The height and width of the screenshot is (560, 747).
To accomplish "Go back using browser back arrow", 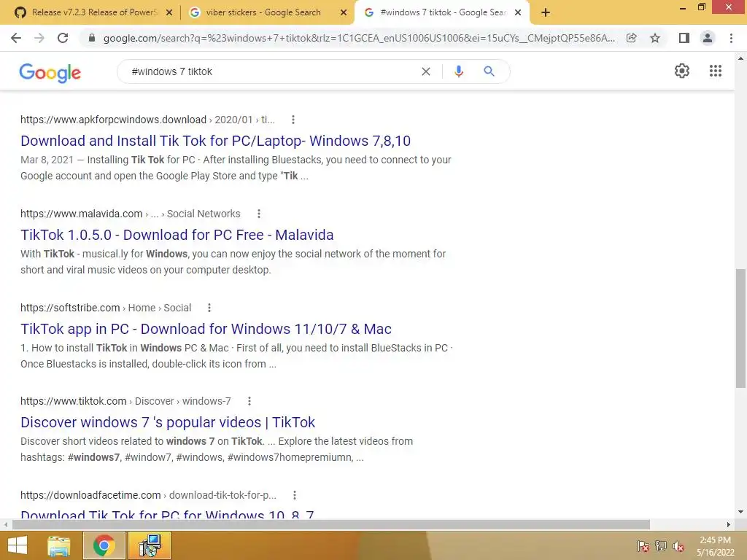I will point(16,38).
